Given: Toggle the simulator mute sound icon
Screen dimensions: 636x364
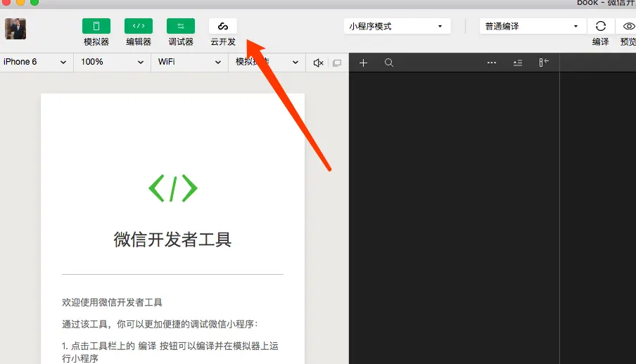Looking at the screenshot, I should [319, 63].
